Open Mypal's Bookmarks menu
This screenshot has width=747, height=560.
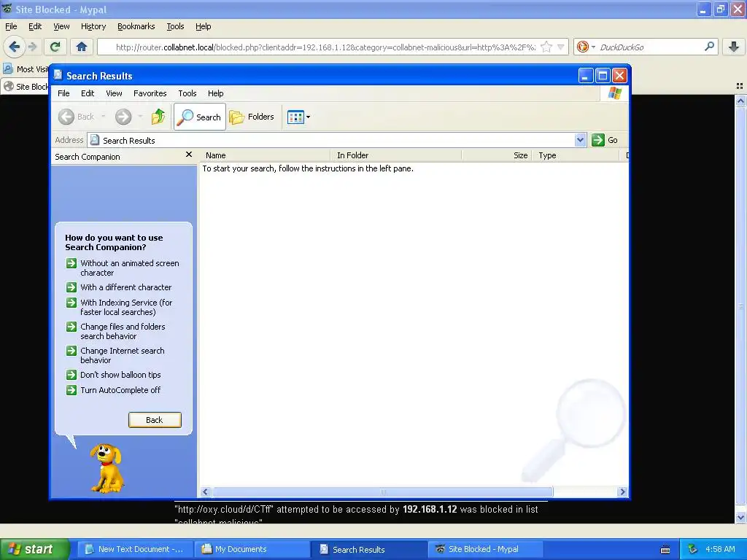(136, 26)
